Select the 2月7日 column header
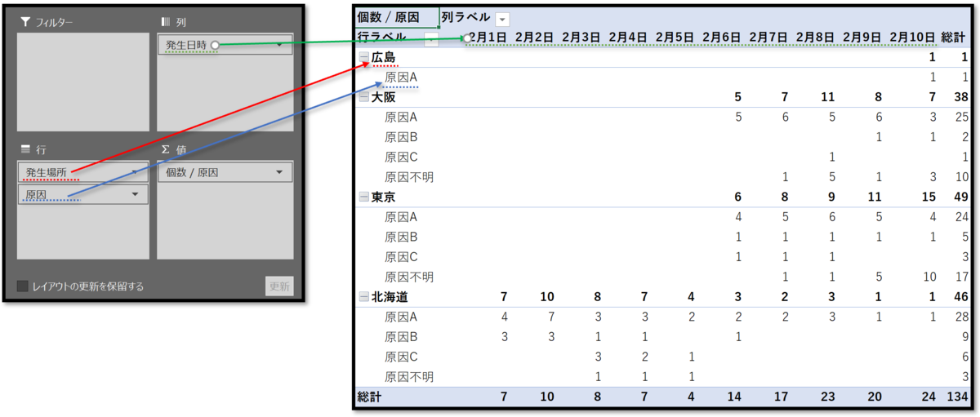This screenshot has height=417, width=980. point(768,37)
